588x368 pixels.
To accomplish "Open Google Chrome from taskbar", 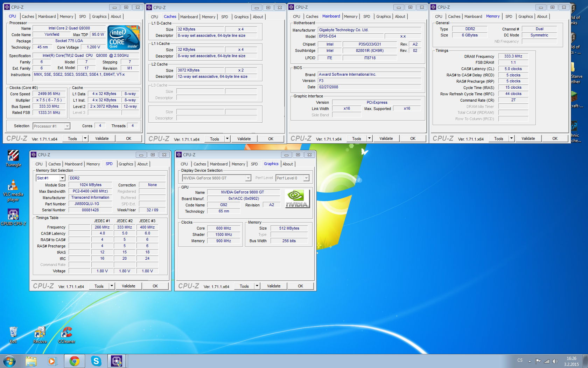I will pos(74,361).
